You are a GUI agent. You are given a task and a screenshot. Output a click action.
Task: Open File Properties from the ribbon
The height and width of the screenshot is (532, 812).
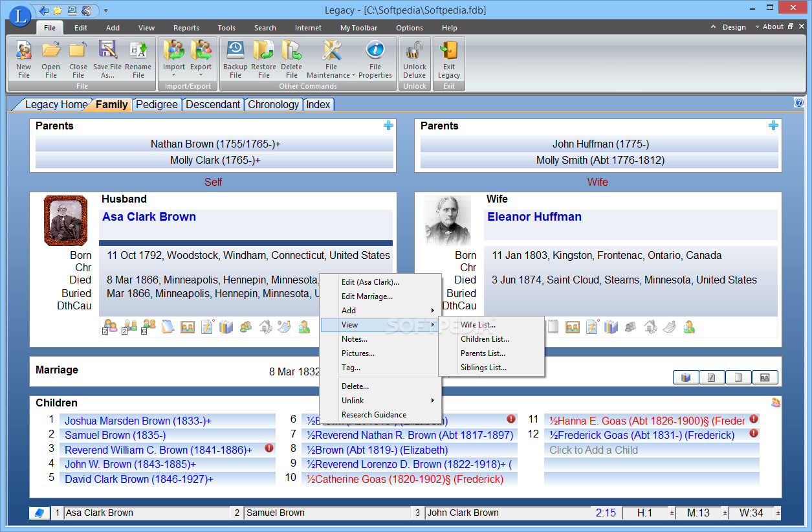pos(375,60)
